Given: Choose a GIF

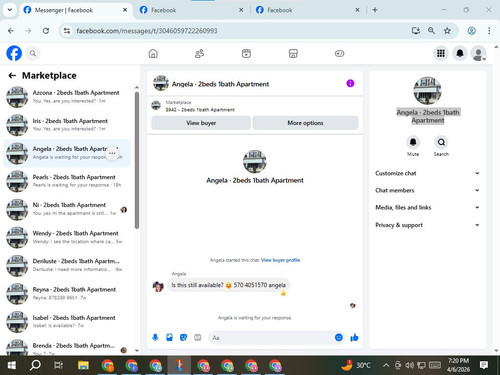Looking at the screenshot, I should point(198,338).
